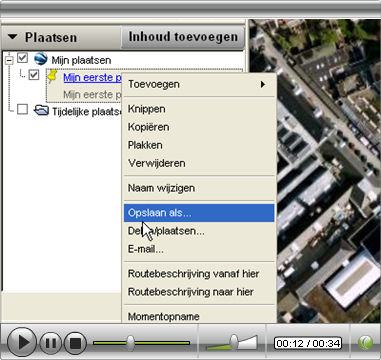Click the Tijdelijke plaatsen folder icon

pos(41,110)
